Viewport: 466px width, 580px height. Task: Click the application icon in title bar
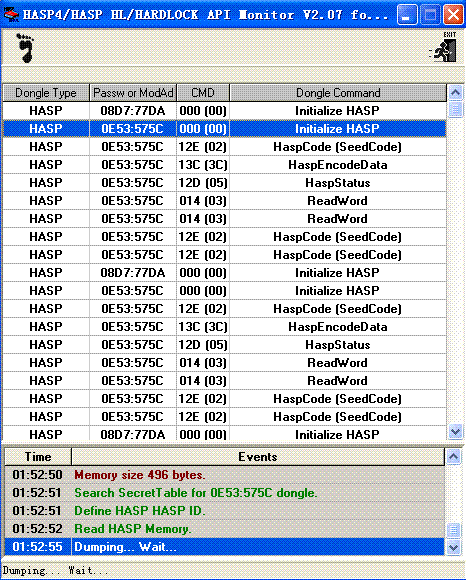(11, 15)
